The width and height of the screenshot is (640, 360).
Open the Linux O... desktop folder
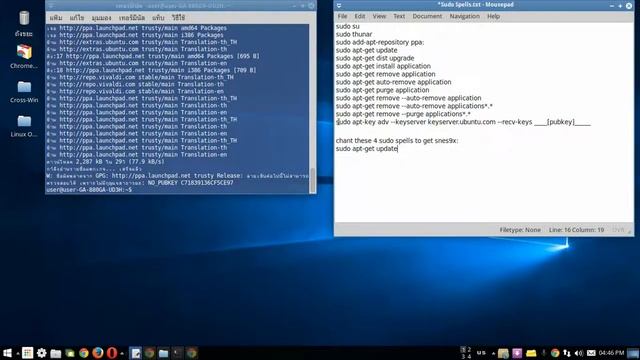(24, 126)
